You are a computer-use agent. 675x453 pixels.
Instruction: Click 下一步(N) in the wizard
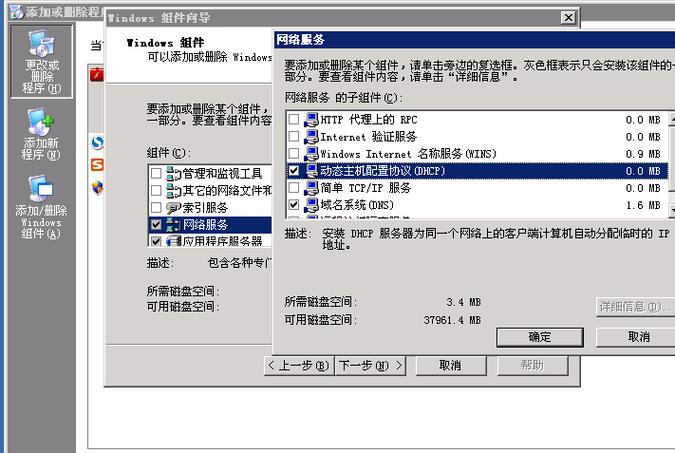pyautogui.click(x=370, y=366)
